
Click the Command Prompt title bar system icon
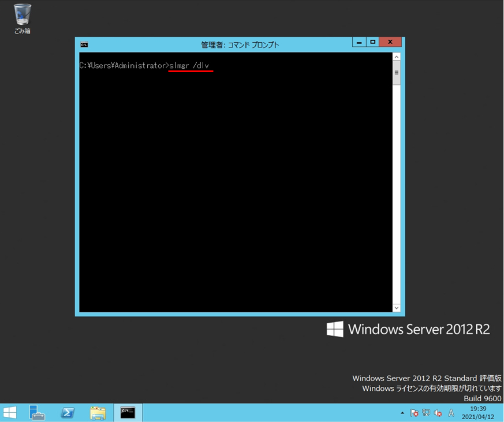tap(84, 44)
